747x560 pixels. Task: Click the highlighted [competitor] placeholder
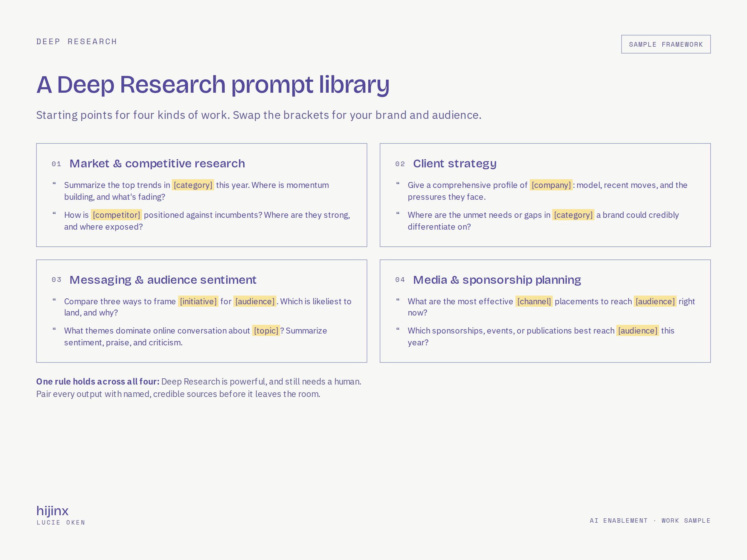(116, 215)
